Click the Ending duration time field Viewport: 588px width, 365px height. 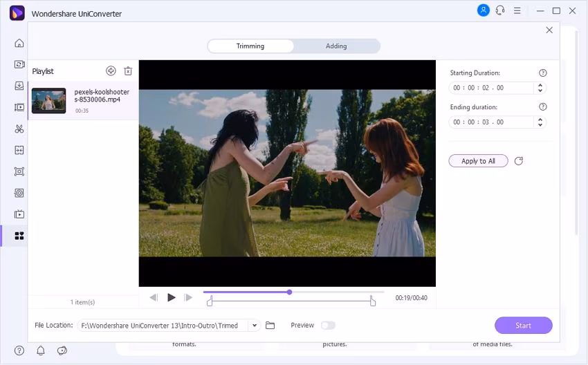tap(491, 122)
